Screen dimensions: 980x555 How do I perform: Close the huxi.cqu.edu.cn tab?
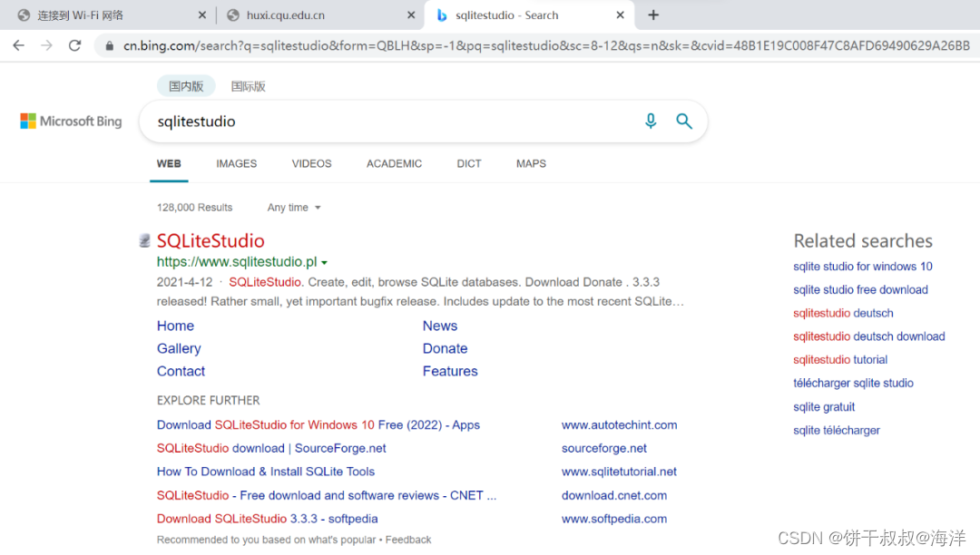pos(411,15)
